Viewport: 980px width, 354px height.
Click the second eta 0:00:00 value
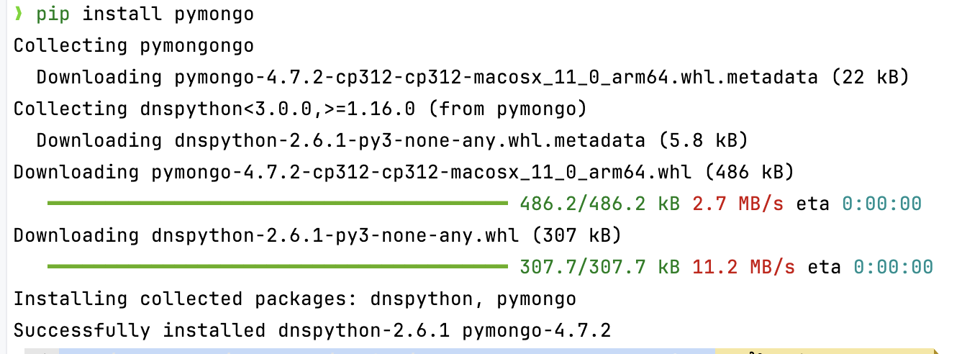(x=894, y=267)
